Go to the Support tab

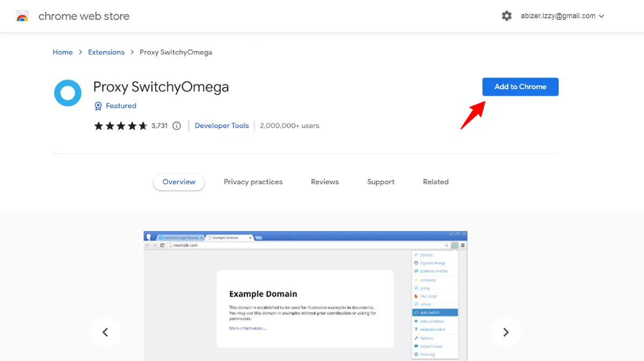(381, 182)
